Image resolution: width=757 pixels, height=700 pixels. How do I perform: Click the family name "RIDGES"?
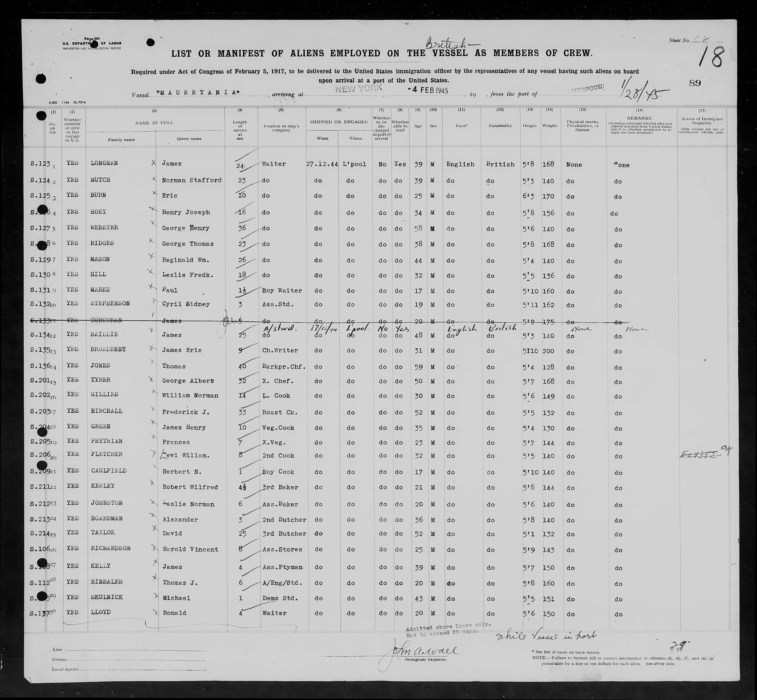[102, 243]
